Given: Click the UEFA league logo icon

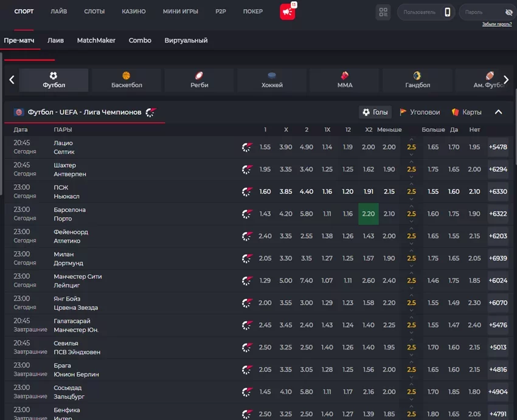Looking at the screenshot, I should pyautogui.click(x=19, y=112).
